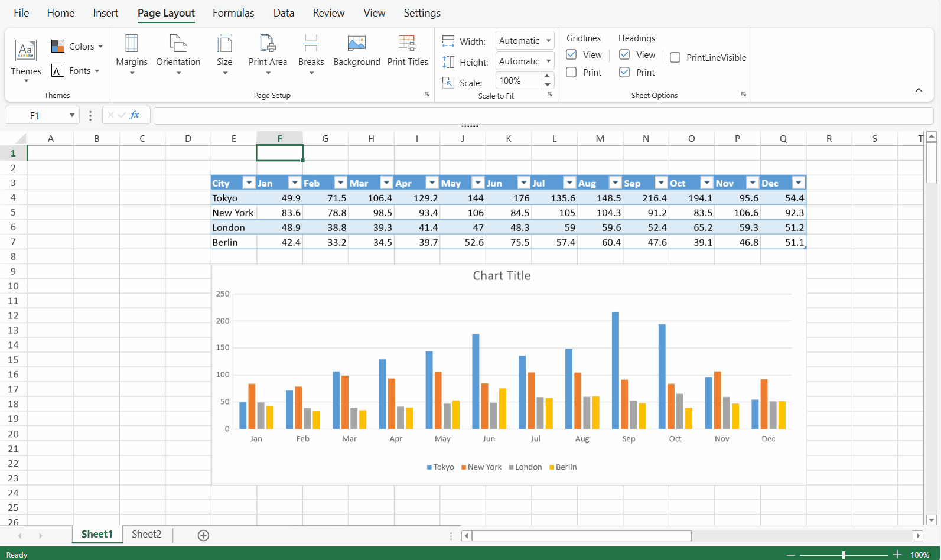Click the zoom slider handle
The image size is (941, 560).
pyautogui.click(x=844, y=555)
